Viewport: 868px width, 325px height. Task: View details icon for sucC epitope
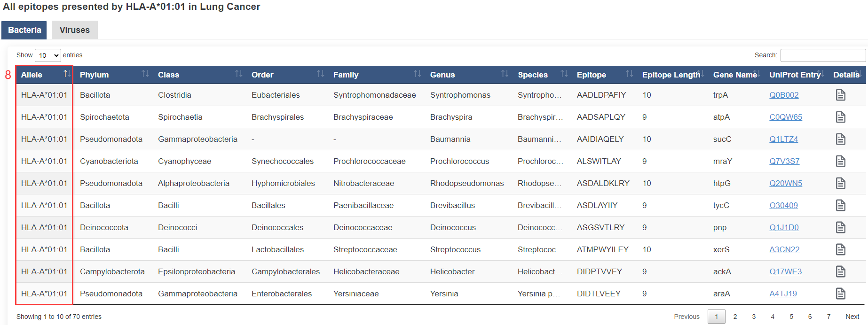pyautogui.click(x=840, y=139)
